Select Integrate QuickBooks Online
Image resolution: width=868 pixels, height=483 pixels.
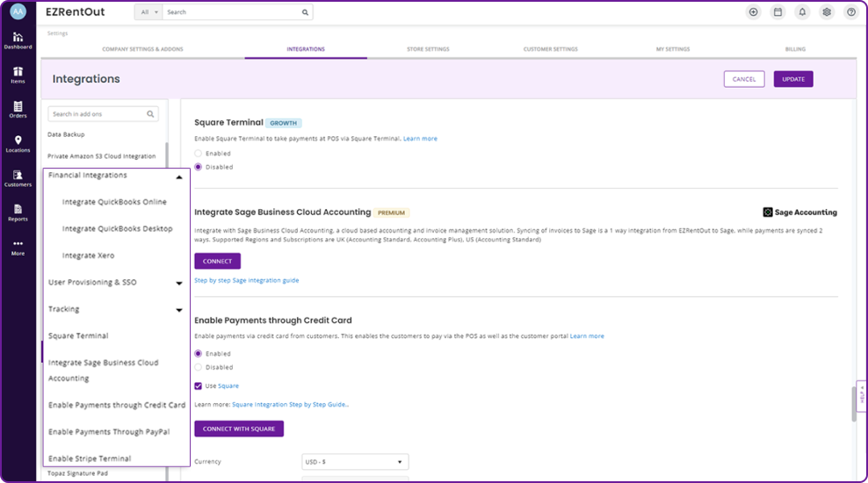click(x=114, y=202)
